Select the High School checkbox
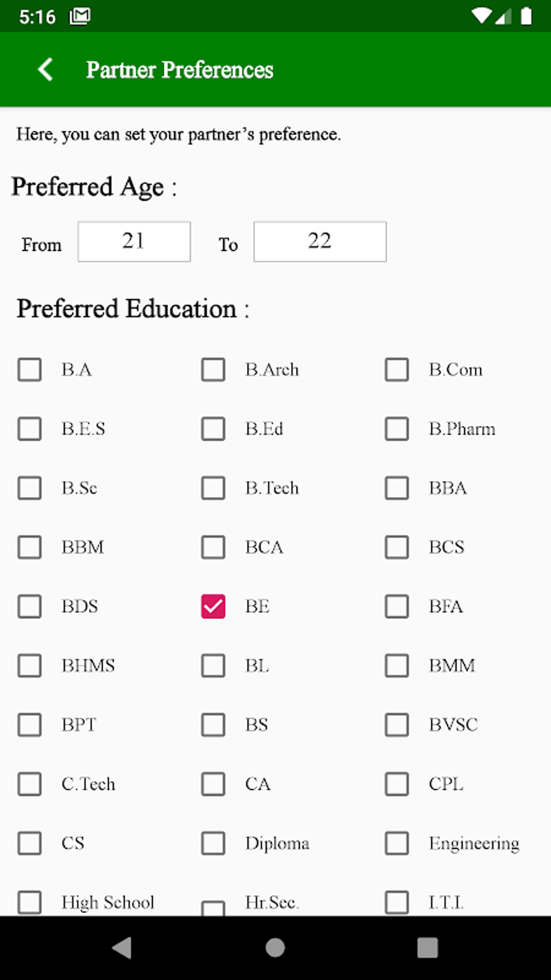Viewport: 551px width, 980px height. point(30,902)
